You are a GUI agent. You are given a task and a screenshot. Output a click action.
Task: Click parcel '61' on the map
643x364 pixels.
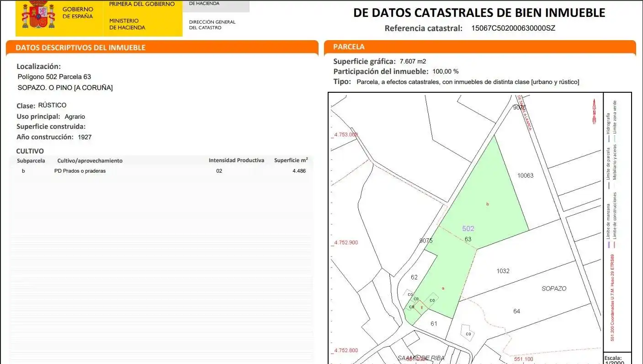434,324
